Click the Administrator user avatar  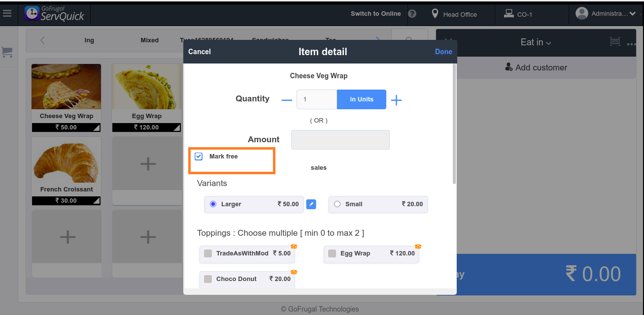pos(582,14)
